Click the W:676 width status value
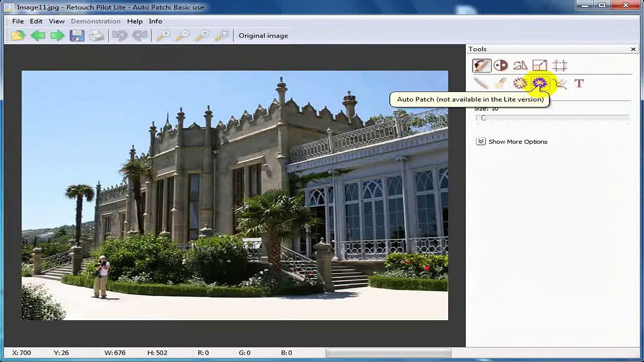 pos(115,353)
